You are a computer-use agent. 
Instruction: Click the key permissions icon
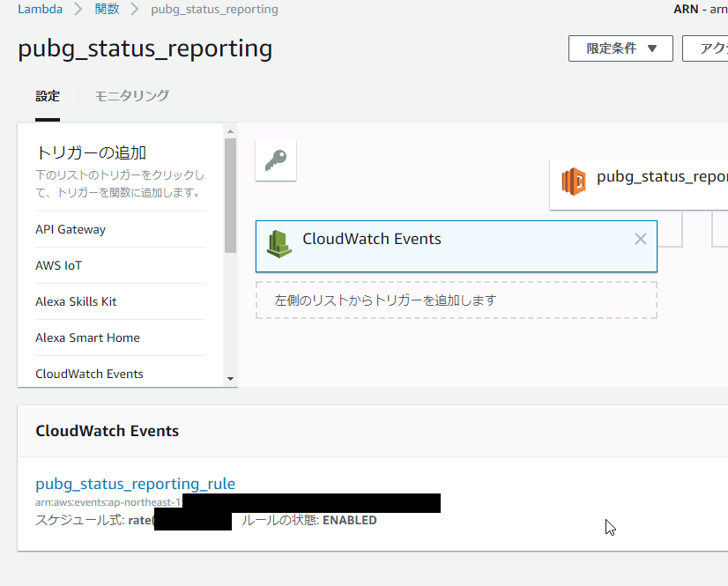pyautogui.click(x=276, y=160)
